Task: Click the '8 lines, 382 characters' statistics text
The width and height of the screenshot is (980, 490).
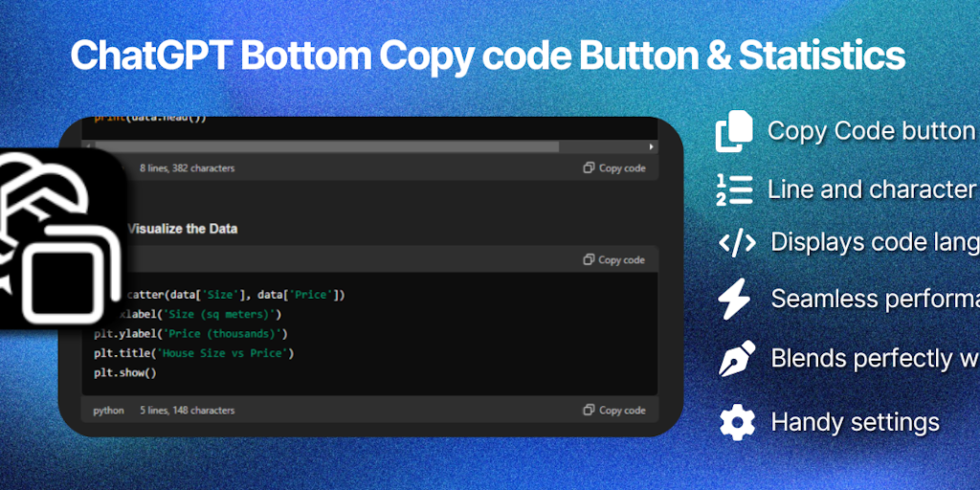Action: point(188,168)
